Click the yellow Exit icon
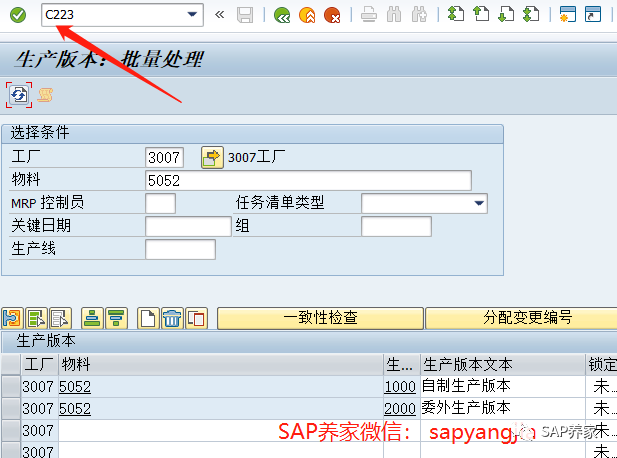Viewport: 617px width, 458px height. (307, 15)
